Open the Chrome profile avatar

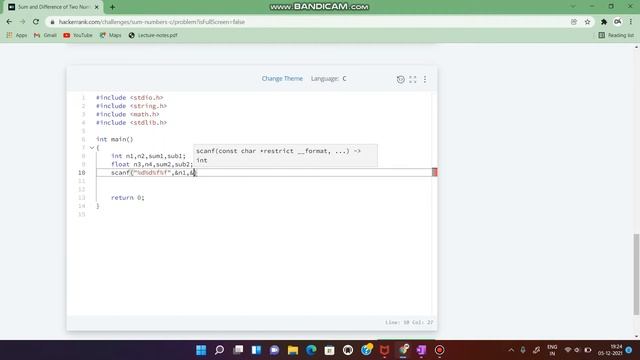click(618, 22)
